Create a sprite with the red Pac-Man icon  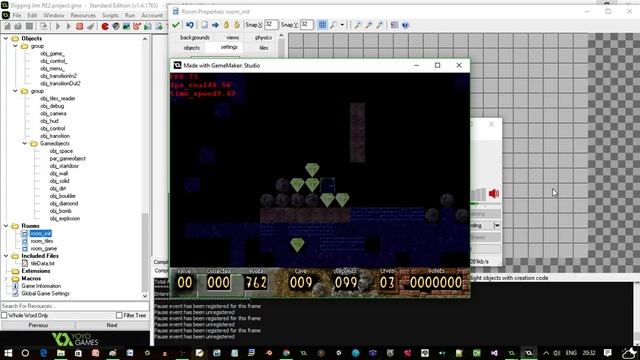[105, 27]
